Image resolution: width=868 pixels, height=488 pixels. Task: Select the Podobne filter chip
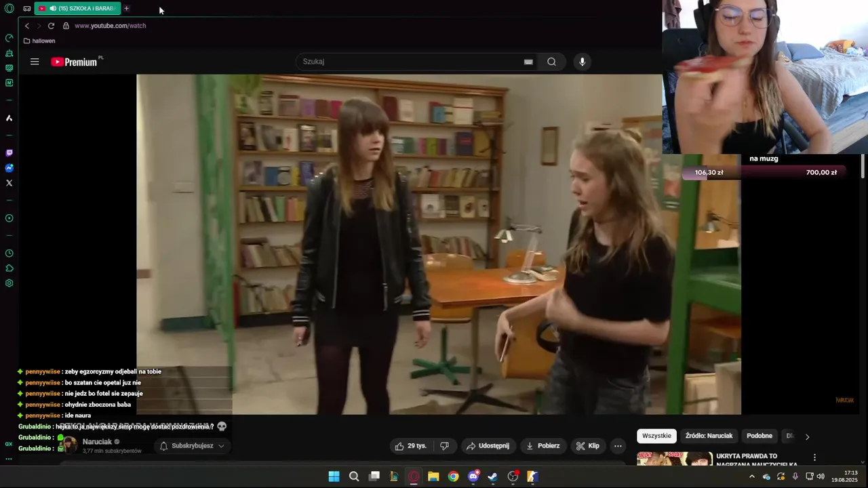(x=759, y=436)
